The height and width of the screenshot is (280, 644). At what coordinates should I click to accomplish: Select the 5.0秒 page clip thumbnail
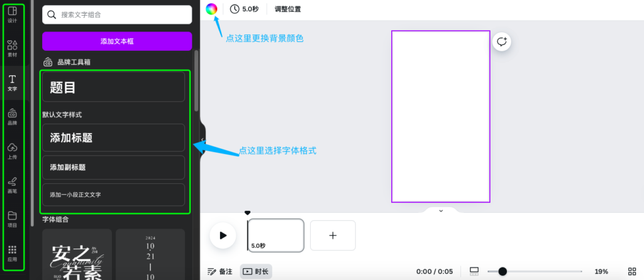(x=276, y=235)
